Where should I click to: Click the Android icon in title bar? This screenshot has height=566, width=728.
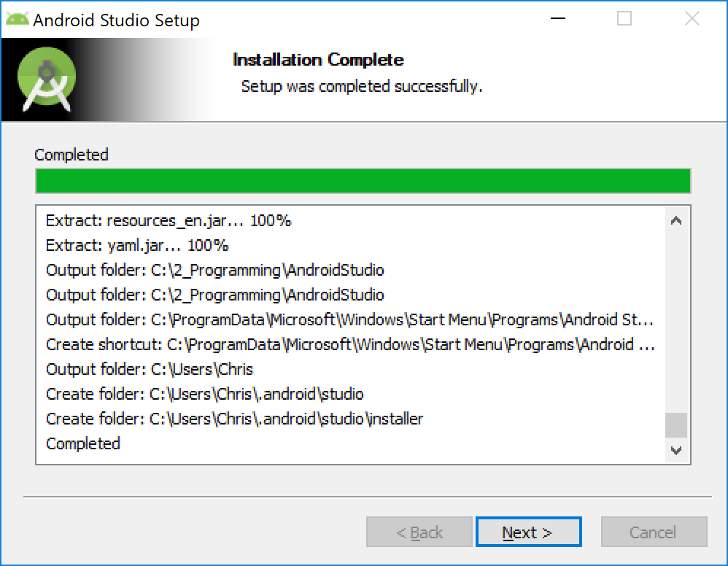pos(18,20)
